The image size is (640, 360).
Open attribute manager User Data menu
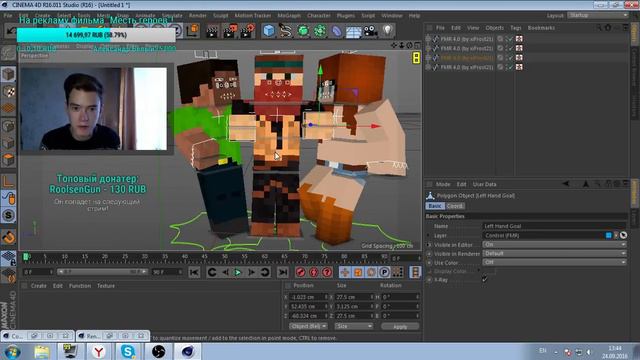[484, 184]
